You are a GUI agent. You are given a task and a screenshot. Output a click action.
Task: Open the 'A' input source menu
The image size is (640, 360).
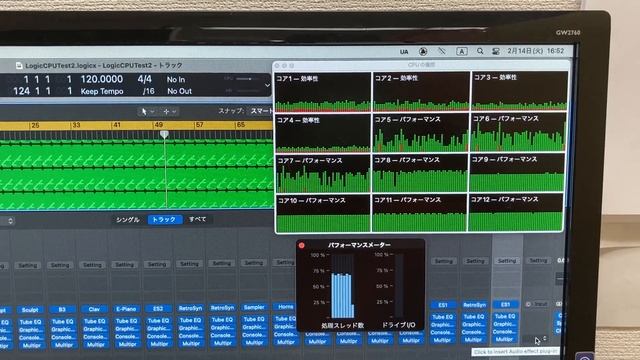pos(462,51)
